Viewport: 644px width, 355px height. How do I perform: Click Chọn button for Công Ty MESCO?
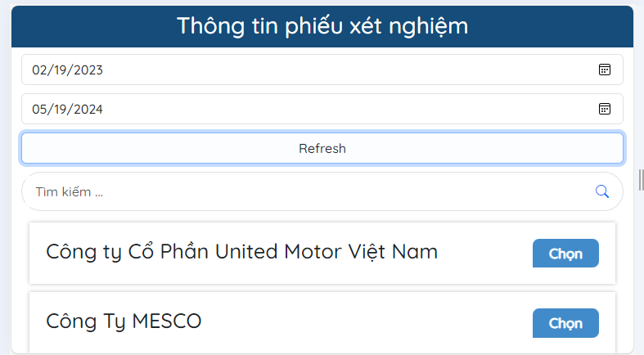tap(565, 323)
